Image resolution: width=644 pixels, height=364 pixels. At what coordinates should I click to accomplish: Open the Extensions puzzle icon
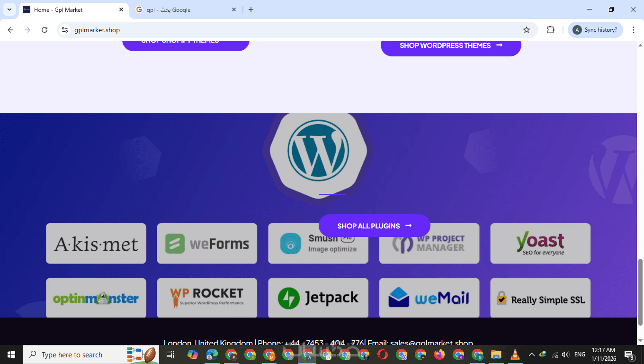tap(550, 30)
